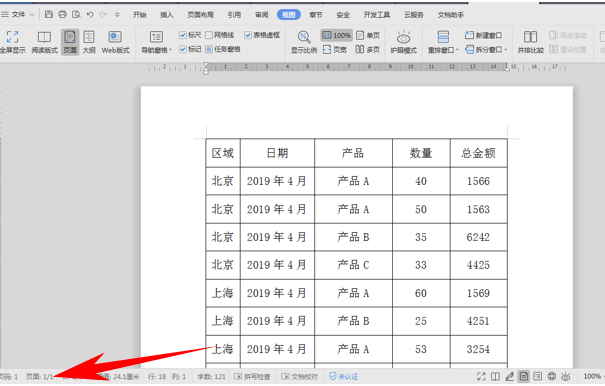Open the Developer Tools (开发工具) tab
The width and height of the screenshot is (605, 386).
click(377, 15)
